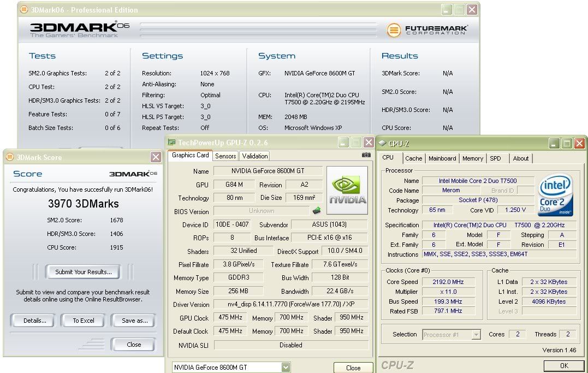Click the NVIDIA logo in GPU-Z

point(347,190)
